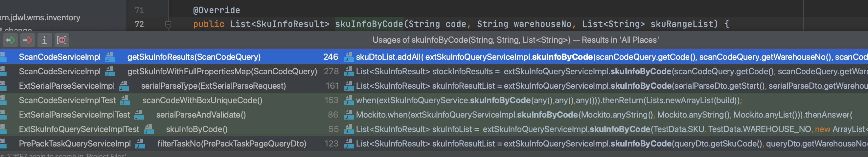Click Java file icon beside PrePackTaskQueryServiceImpl
Screen dimensions: 868x157
pyautogui.click(x=140, y=144)
